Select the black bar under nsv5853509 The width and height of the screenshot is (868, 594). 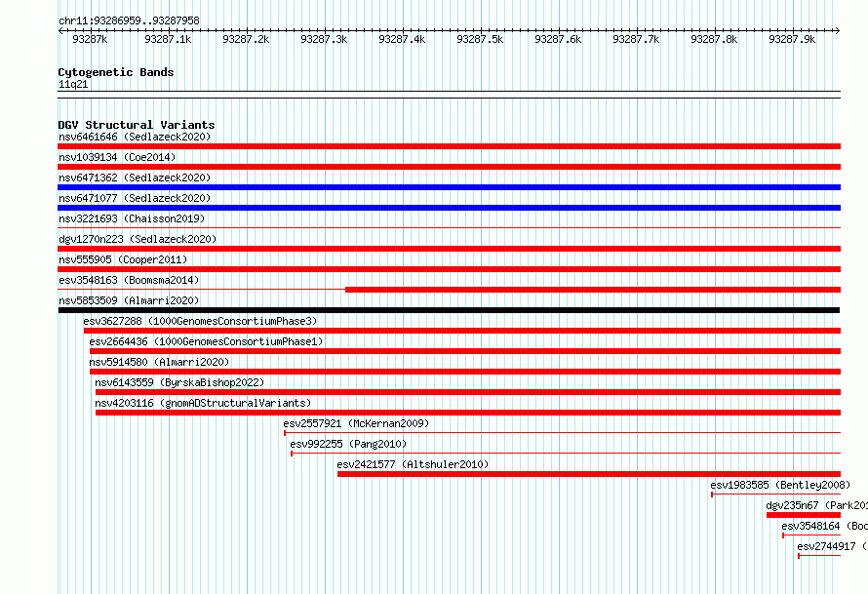(x=449, y=310)
